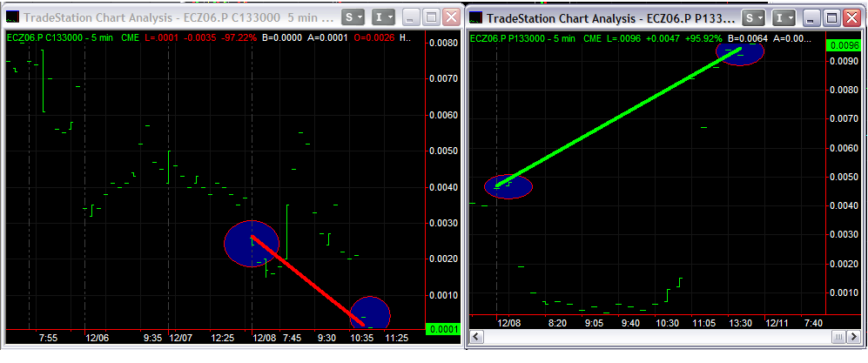The width and height of the screenshot is (868, 363).
Task: Maximize the P133000 chart window
Action: (x=831, y=18)
